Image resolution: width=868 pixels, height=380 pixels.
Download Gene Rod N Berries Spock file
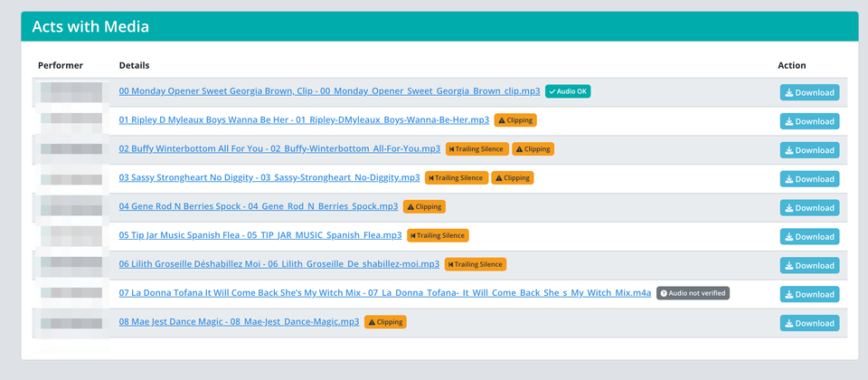(x=809, y=208)
